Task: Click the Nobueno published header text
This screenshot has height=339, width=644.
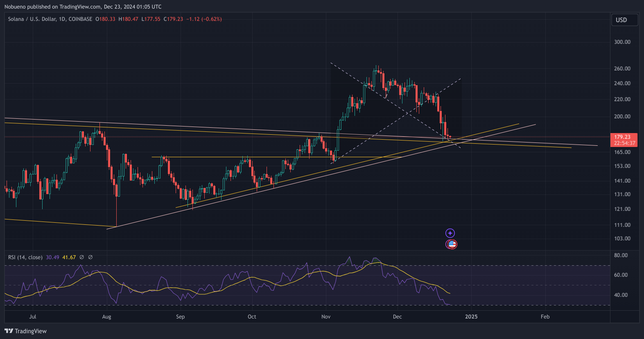Action: 83,7
